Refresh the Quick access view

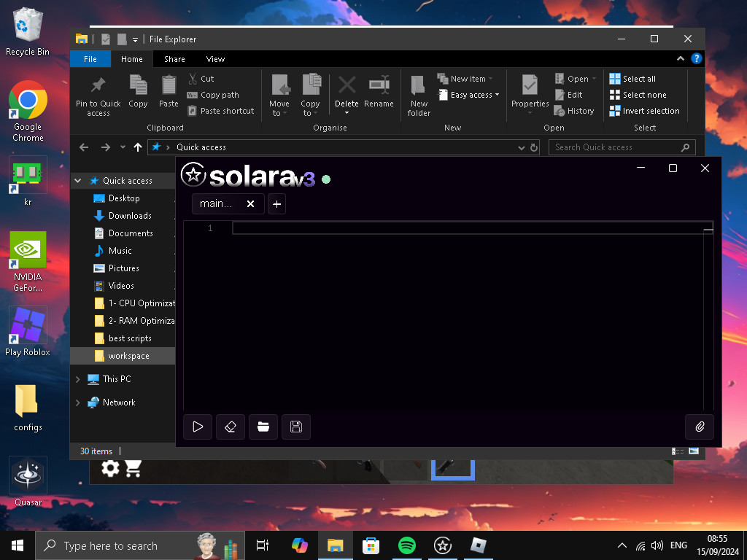tap(534, 147)
